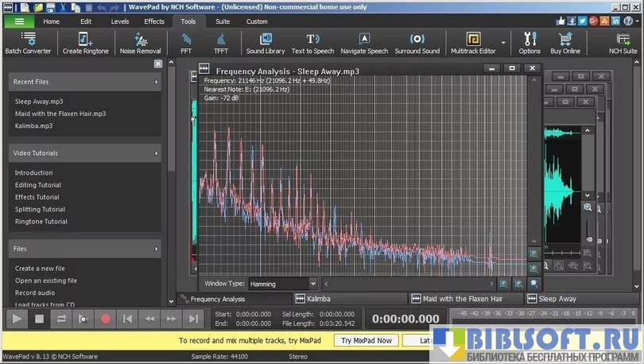Collapse the Recent Files section

click(x=156, y=82)
